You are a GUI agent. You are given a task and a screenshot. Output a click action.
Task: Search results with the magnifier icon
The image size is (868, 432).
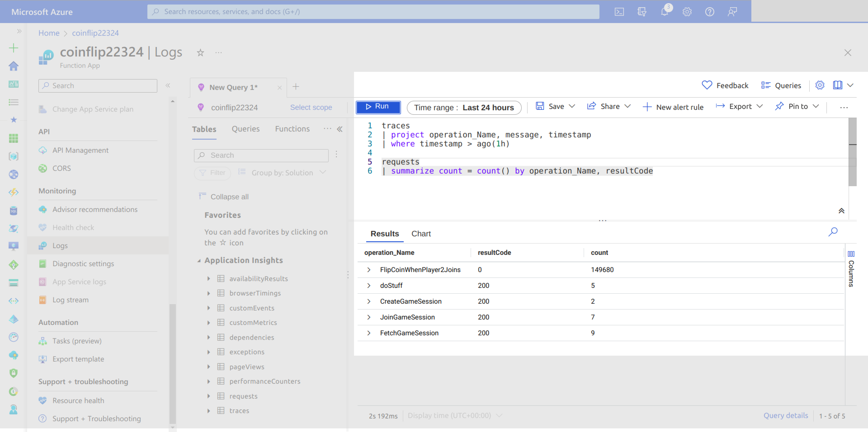(833, 232)
